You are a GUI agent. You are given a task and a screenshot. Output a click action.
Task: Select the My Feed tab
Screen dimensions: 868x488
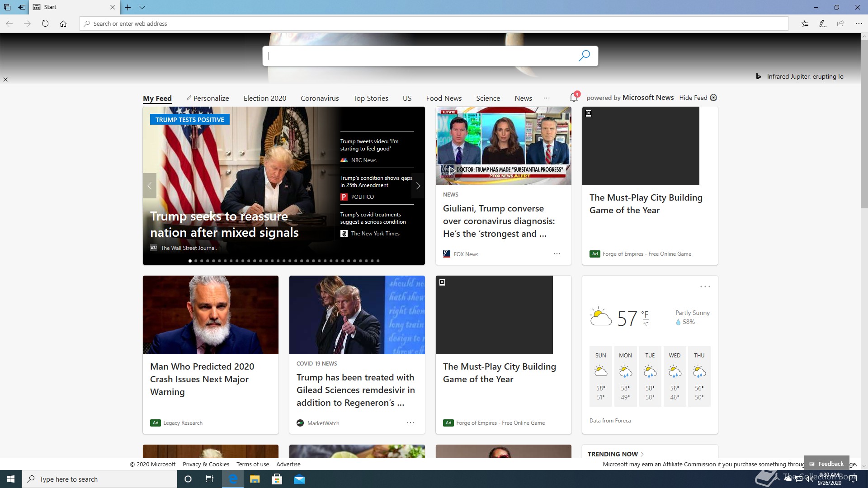pos(157,98)
